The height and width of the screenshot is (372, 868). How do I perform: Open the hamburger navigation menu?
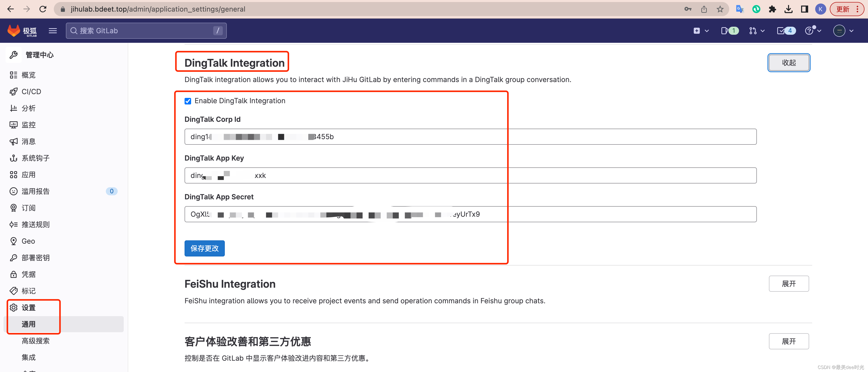click(53, 31)
